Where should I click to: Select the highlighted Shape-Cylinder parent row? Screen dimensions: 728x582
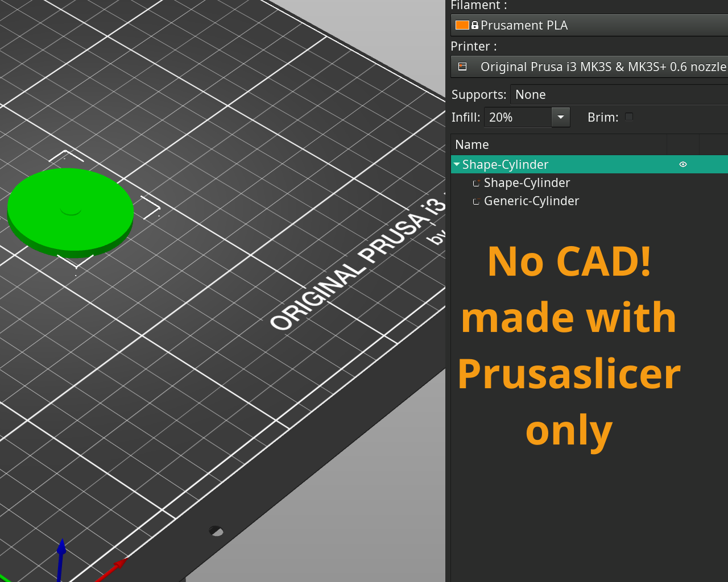(589, 164)
